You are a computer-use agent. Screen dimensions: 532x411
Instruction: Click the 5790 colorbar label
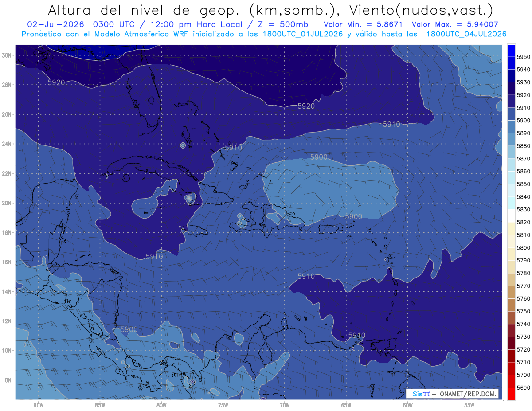click(x=524, y=260)
